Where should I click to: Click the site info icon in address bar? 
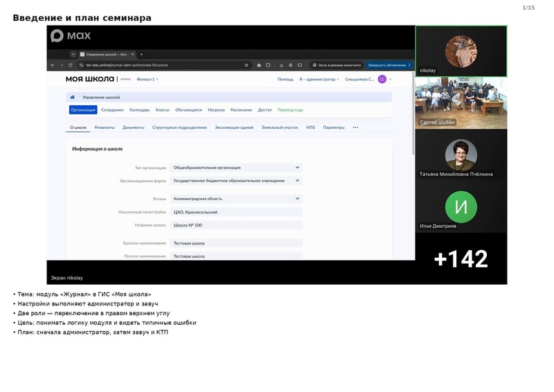pos(81,65)
